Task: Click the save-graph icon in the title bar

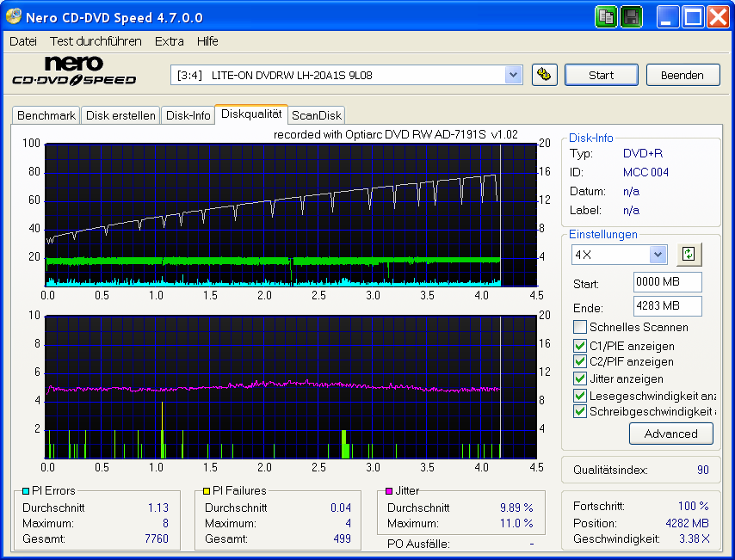Action: click(x=631, y=16)
